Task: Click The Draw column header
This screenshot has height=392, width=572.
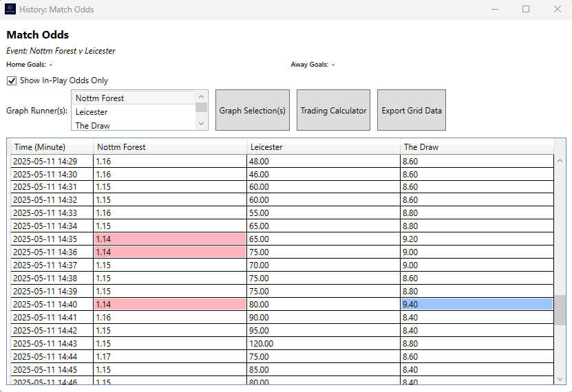Action: pyautogui.click(x=477, y=147)
